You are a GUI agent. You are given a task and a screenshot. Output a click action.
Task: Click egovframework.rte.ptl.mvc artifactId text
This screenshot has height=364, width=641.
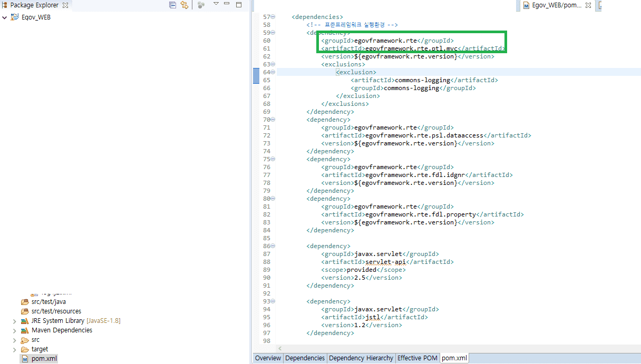[412, 48]
